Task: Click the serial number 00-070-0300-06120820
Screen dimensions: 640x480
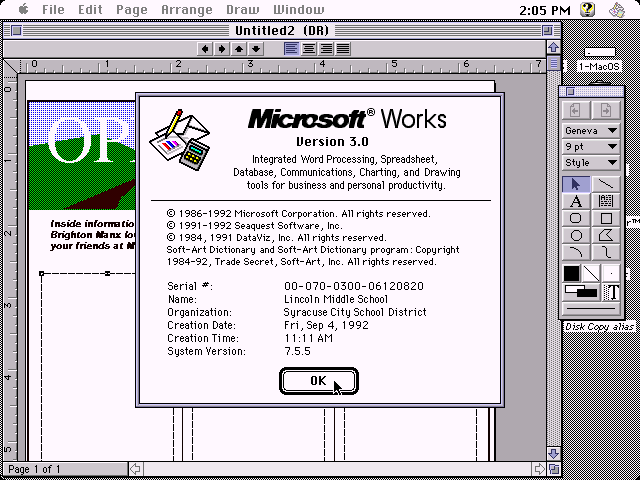Action: pos(354,286)
